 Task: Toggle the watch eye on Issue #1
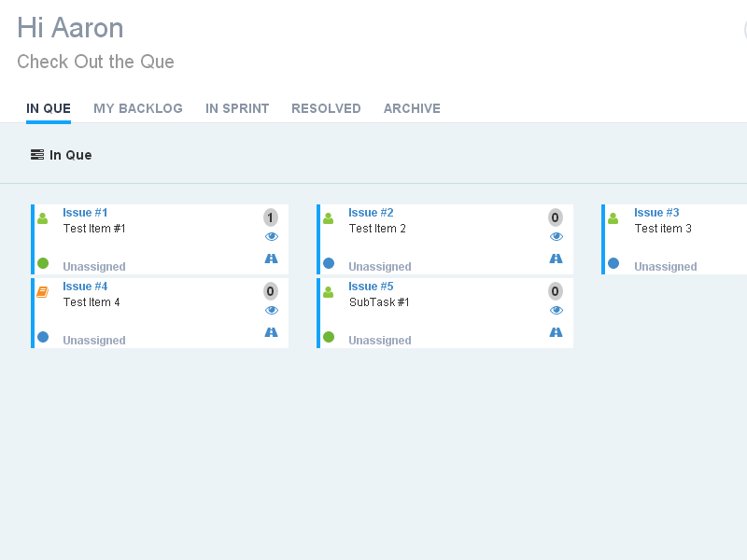click(x=272, y=237)
